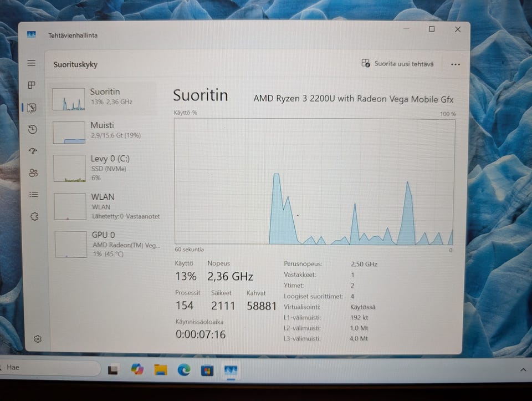
Task: Open Task View from the taskbar
Action: (112, 370)
